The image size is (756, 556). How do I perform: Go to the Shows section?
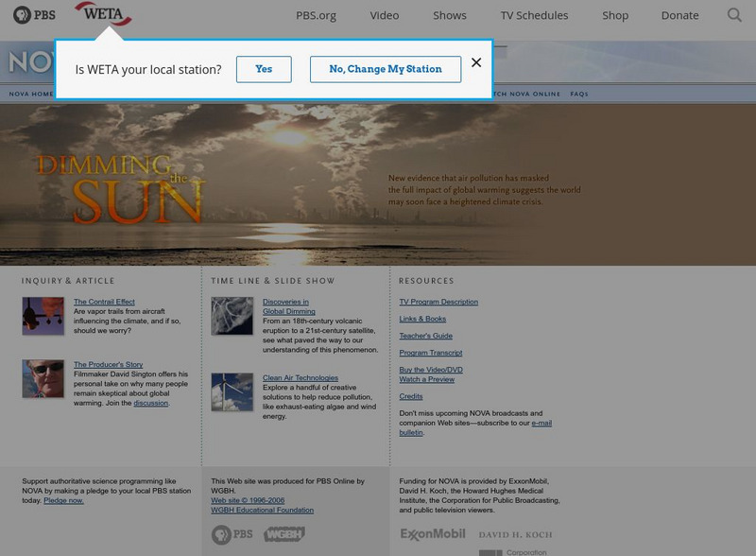click(449, 15)
